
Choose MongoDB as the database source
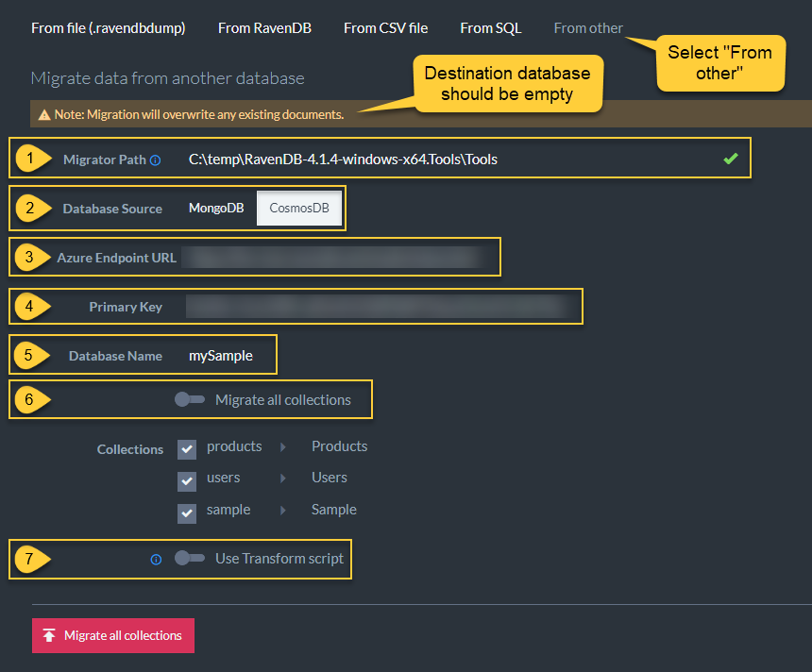216,209
